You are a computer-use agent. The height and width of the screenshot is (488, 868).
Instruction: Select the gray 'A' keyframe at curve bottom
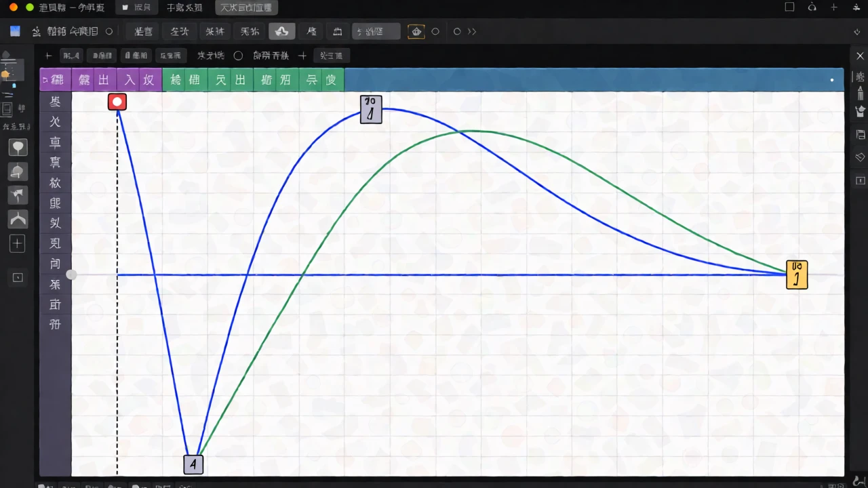pos(193,464)
